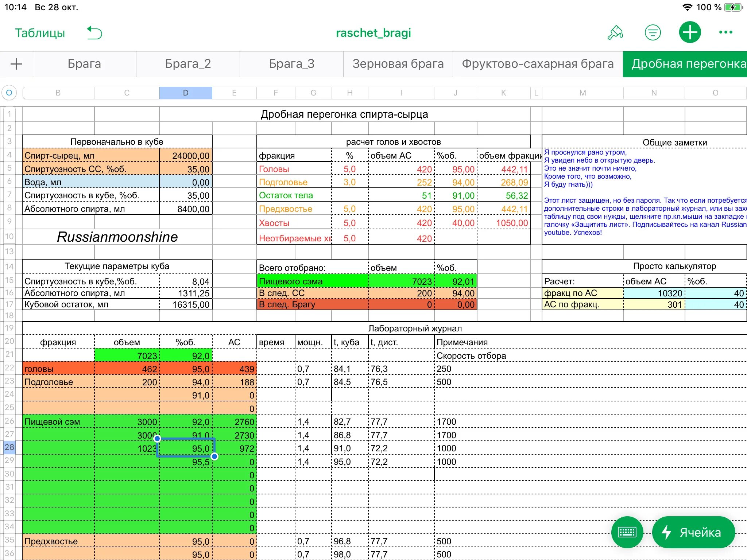The width and height of the screenshot is (747, 560).
Task: Select the АС по фракц. cell
Action: click(x=582, y=304)
